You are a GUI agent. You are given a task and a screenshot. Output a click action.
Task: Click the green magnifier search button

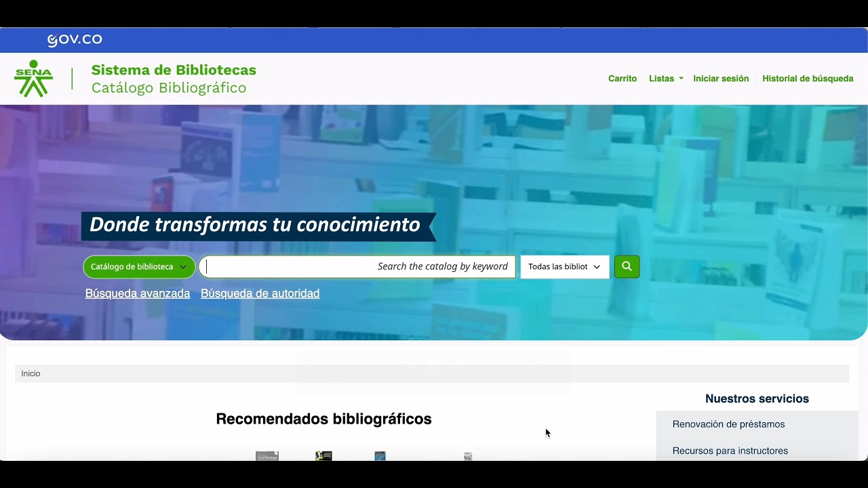[627, 266]
